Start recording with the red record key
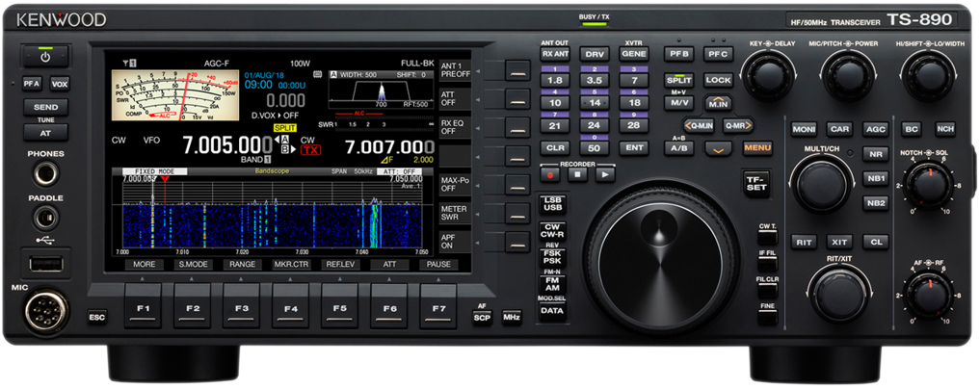Image resolution: width=980 pixels, height=389 pixels. [x=550, y=175]
